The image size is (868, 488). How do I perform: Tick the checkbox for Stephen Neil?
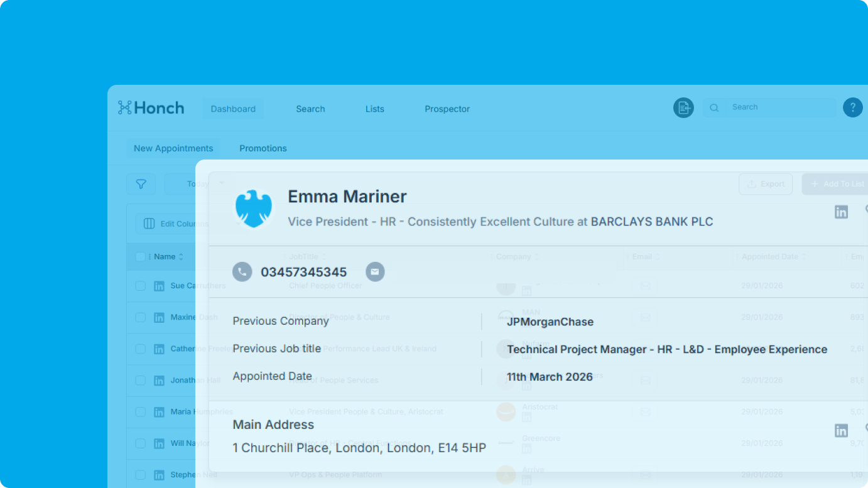pos(140,475)
